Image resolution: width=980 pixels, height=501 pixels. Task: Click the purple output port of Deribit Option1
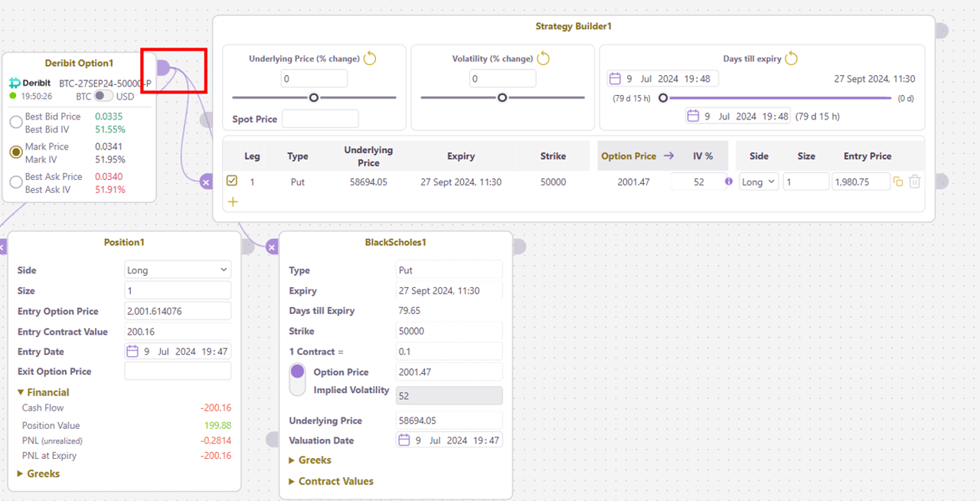click(163, 68)
